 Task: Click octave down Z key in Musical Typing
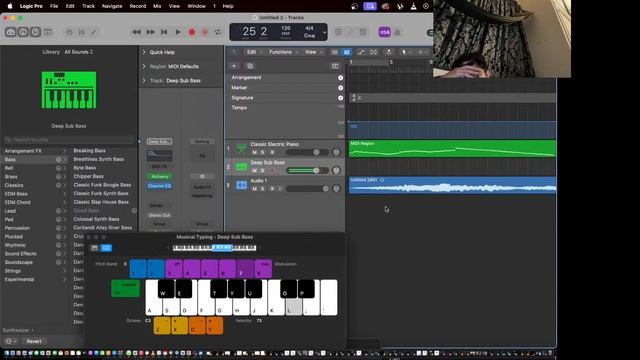[162, 326]
